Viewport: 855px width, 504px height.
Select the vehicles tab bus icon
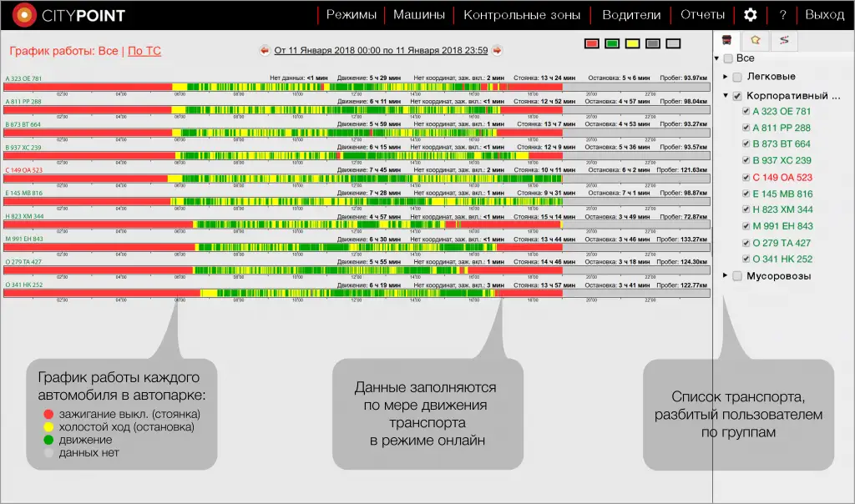pyautogui.click(x=728, y=39)
